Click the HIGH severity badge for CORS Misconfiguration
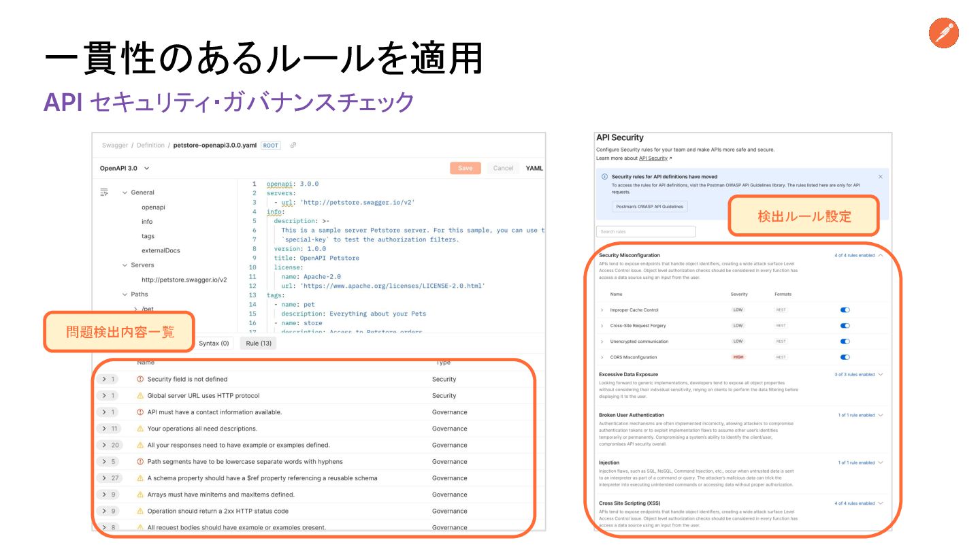 pyautogui.click(x=738, y=357)
